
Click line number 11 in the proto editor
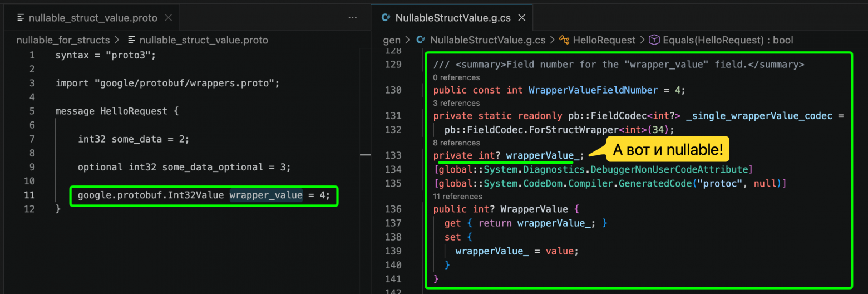point(29,195)
